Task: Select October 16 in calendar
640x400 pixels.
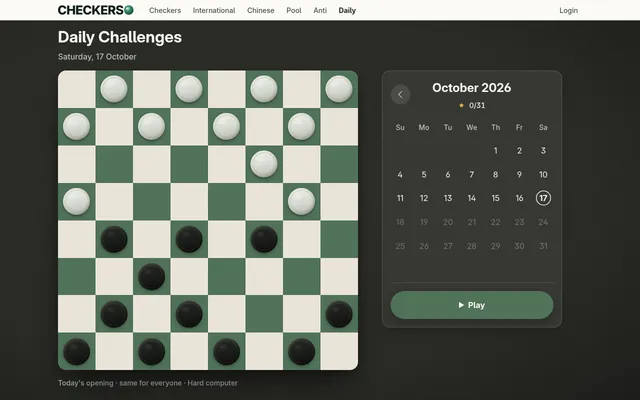Action: coord(519,198)
